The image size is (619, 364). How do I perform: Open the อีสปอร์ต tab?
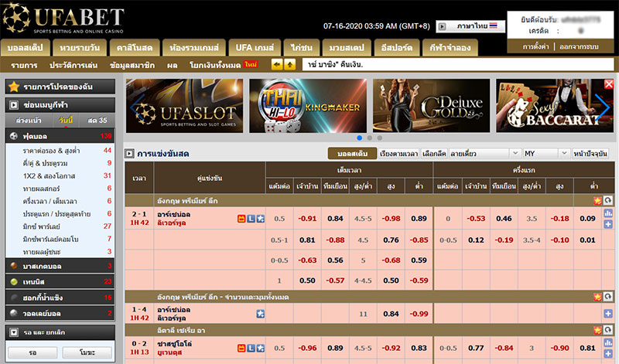point(397,48)
